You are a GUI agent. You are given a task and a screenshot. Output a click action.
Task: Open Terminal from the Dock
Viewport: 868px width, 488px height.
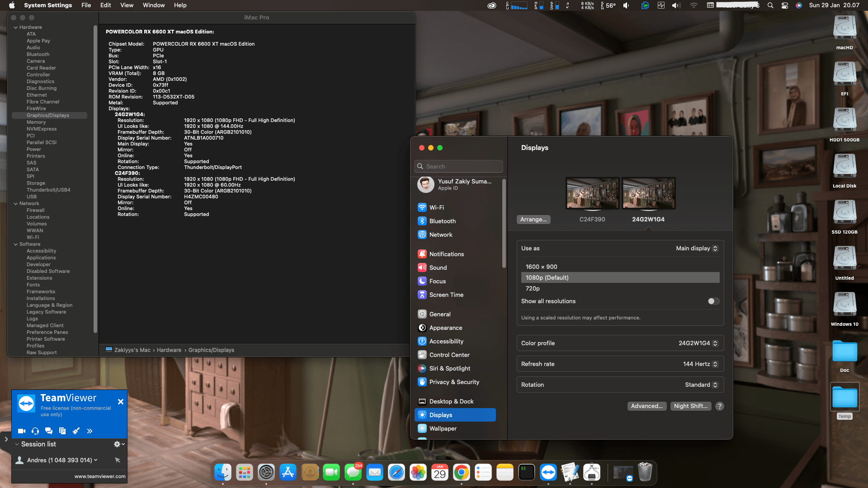pyautogui.click(x=527, y=473)
